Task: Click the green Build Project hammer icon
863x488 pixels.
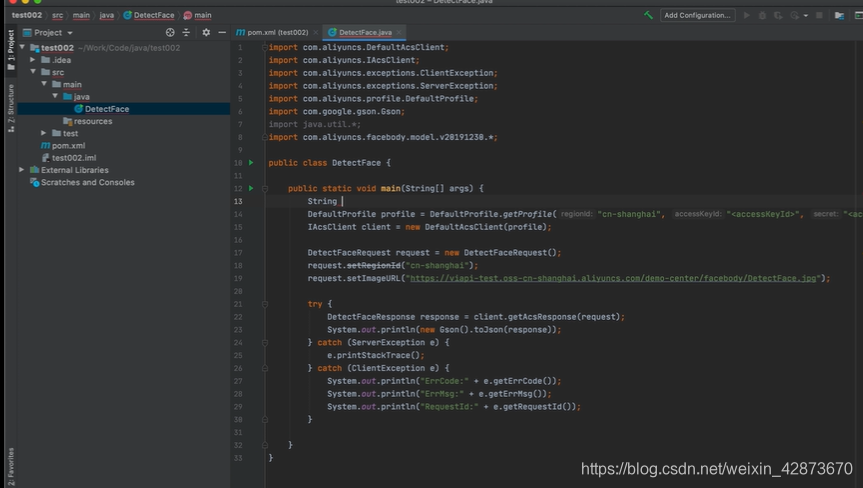Action: tap(648, 15)
